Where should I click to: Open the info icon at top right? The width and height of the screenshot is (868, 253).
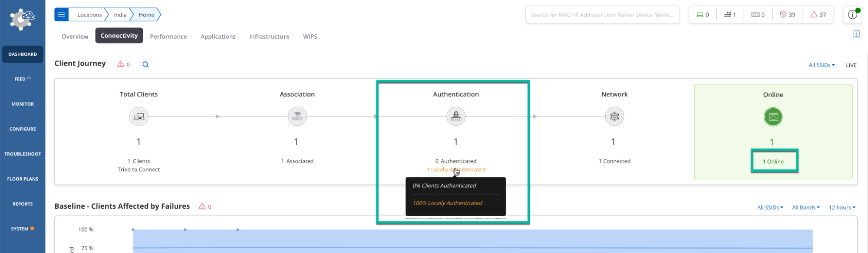coord(852,15)
